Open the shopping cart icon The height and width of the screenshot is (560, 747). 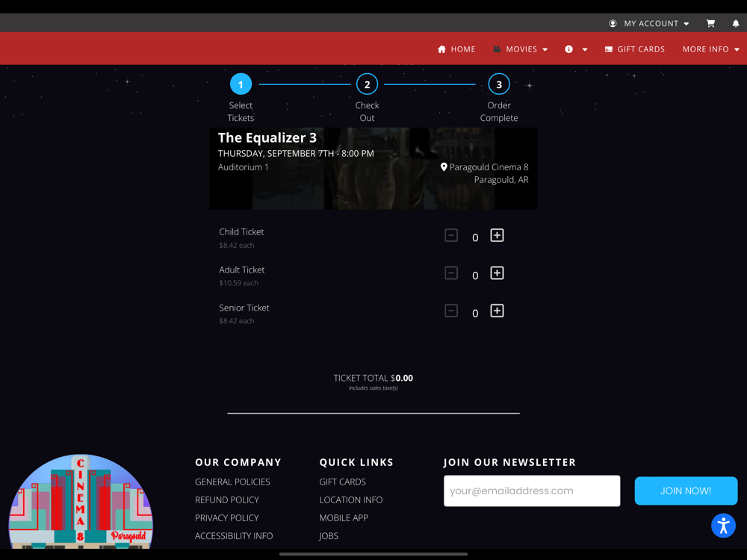coord(710,23)
